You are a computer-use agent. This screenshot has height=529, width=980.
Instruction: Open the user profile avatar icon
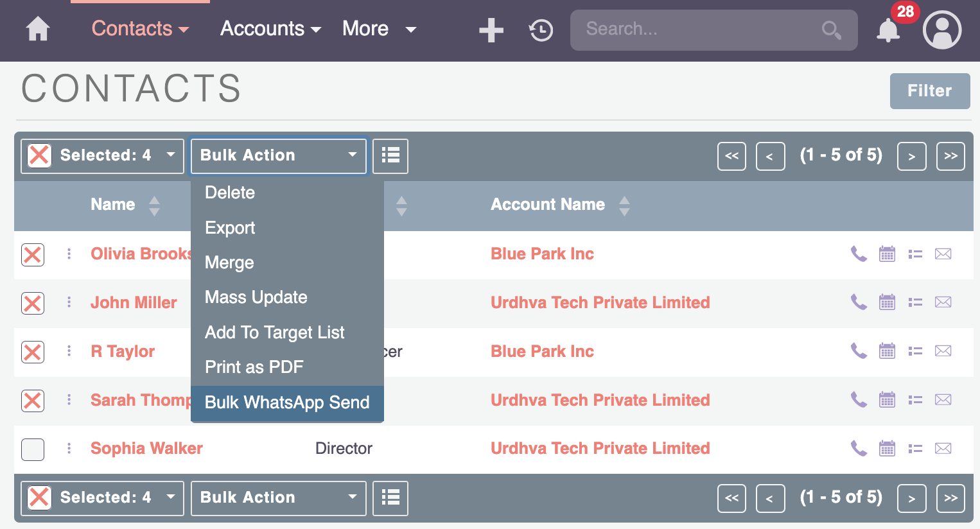(941, 30)
